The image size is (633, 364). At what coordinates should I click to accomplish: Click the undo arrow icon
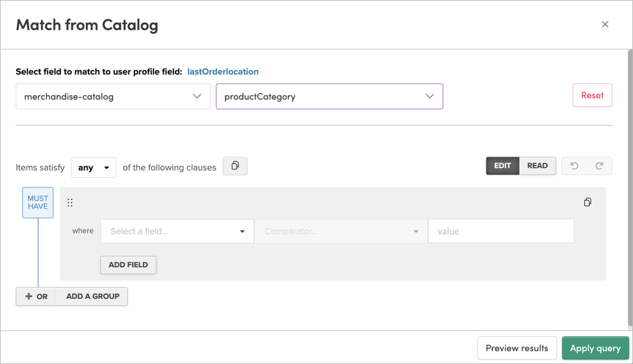click(x=575, y=166)
